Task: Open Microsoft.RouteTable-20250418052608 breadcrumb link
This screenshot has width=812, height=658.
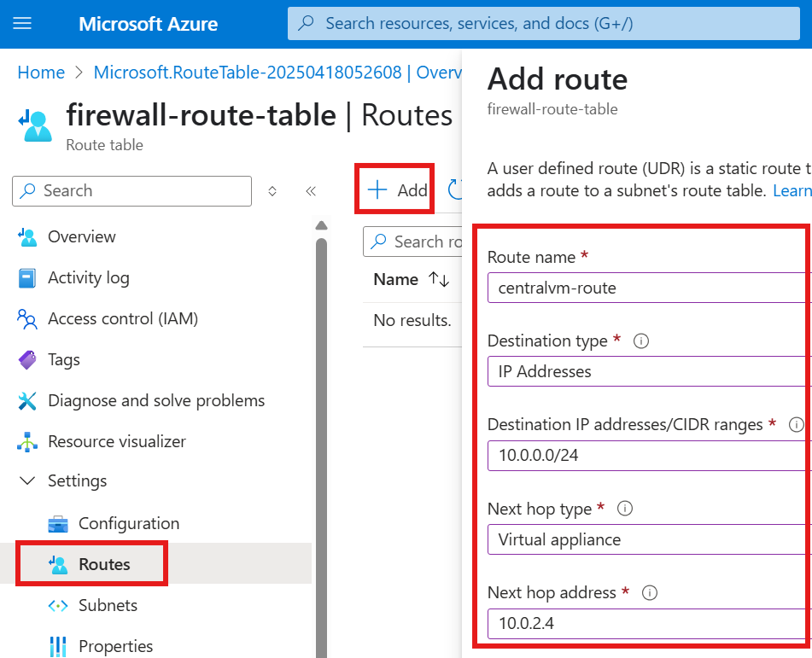Action: click(277, 73)
